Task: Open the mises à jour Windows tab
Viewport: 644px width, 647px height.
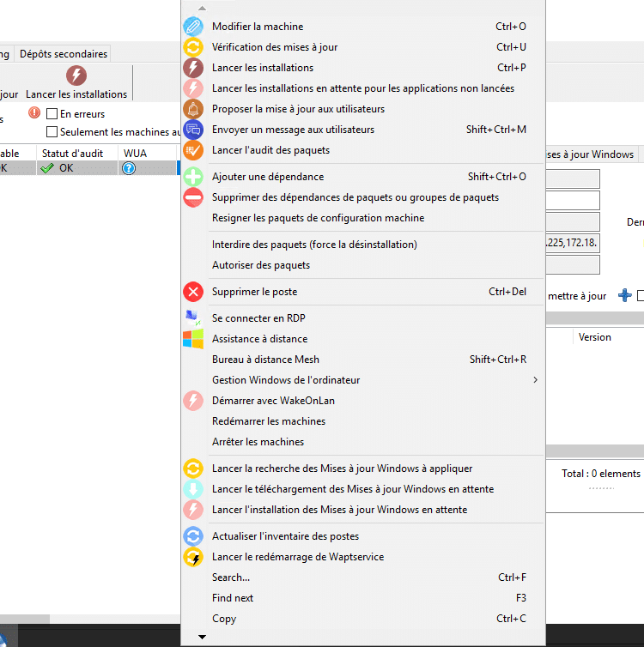Action: (x=591, y=154)
